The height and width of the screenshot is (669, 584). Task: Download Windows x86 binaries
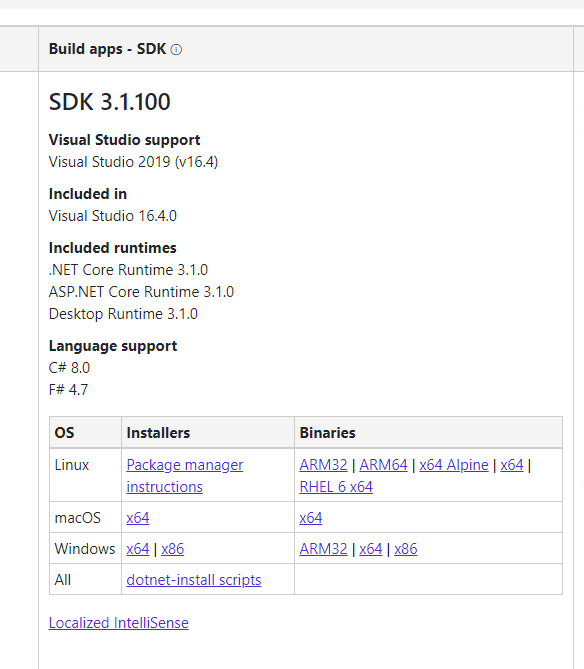tap(405, 549)
